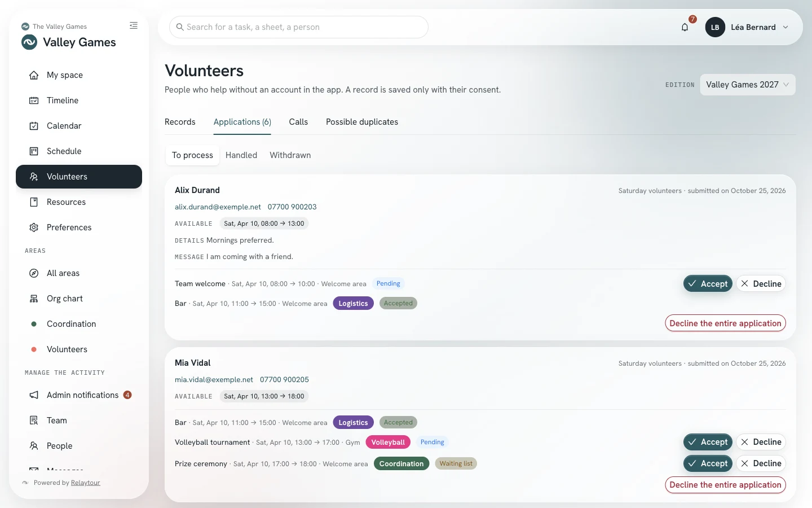Open mia.vidal@exemple.net email link
Screen dimensions: 812x508
click(214, 380)
